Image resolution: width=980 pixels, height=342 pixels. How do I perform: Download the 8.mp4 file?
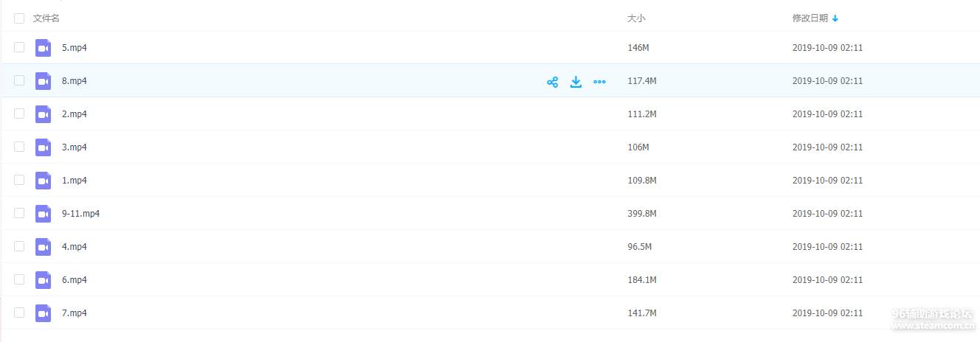coord(576,82)
